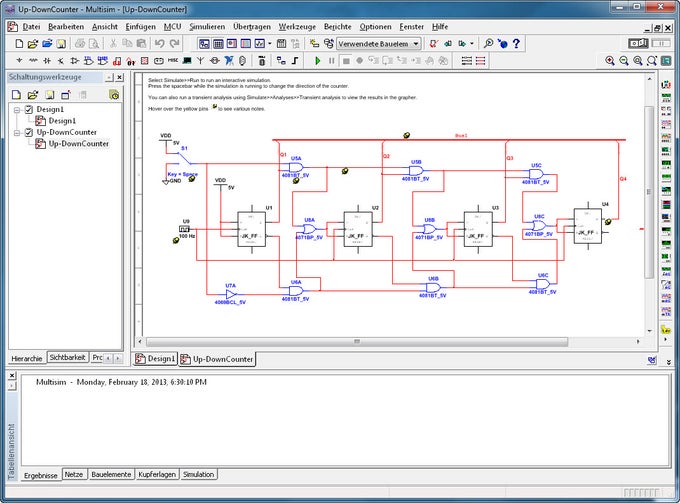The height and width of the screenshot is (503, 680).
Task: Open file icon in Schaltungswerkzeuge panel
Action: point(33,95)
